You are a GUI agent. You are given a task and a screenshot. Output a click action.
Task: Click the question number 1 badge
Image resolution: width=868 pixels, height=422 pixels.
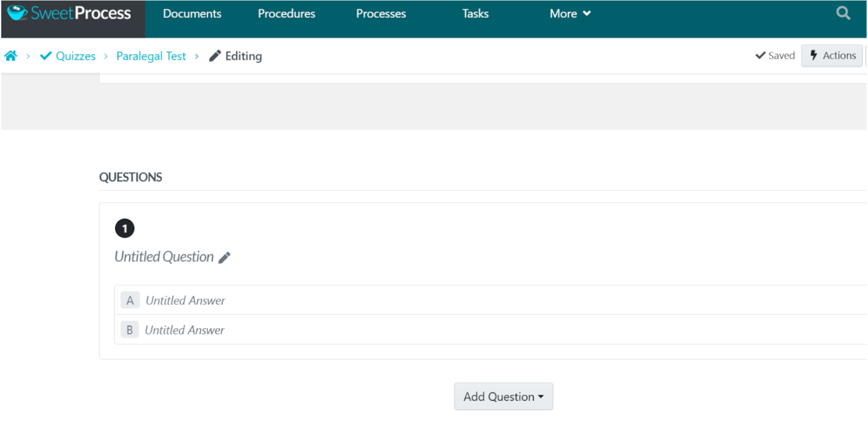[125, 229]
